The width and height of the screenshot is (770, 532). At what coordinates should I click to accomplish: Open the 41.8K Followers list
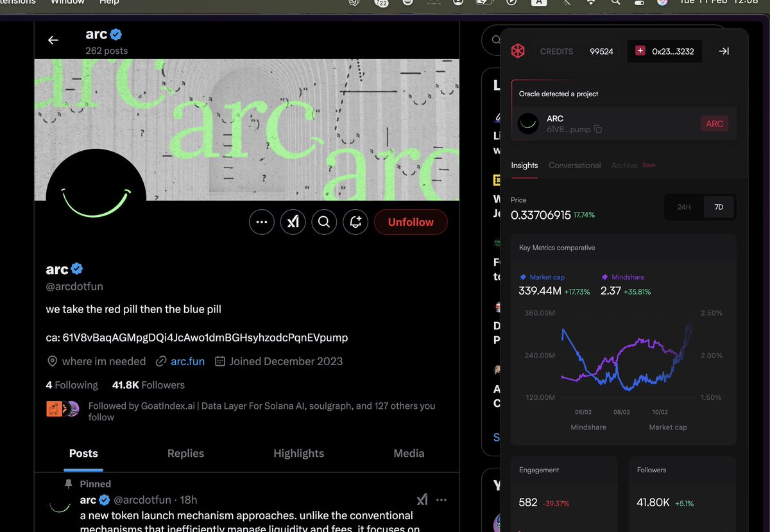point(148,385)
